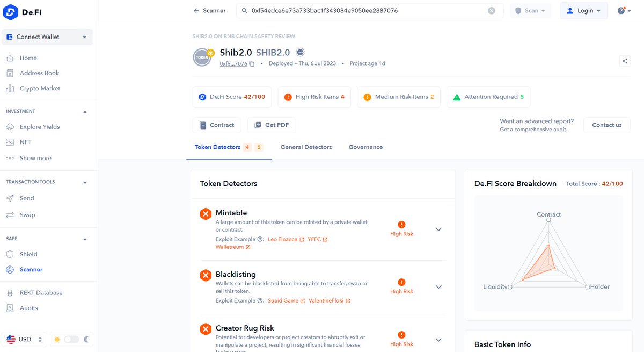Collapse the TRANSACTION TOOLS section
The width and height of the screenshot is (644, 352).
(x=85, y=182)
